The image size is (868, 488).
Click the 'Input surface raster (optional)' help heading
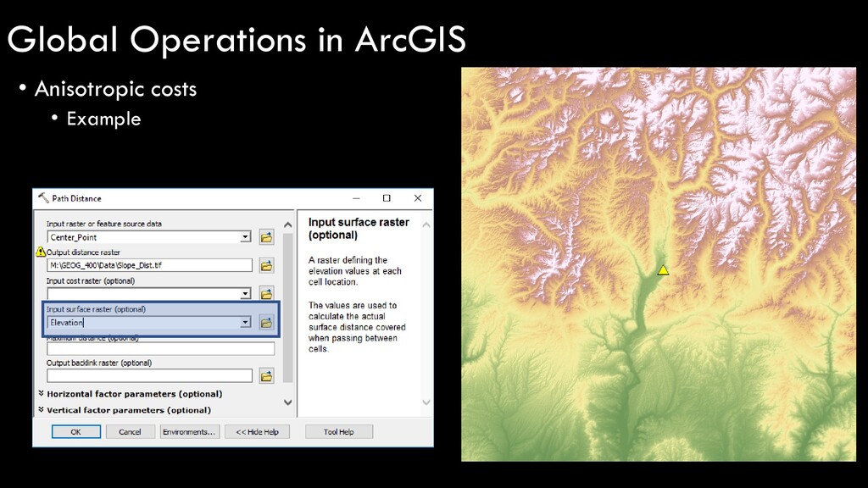[x=359, y=229]
